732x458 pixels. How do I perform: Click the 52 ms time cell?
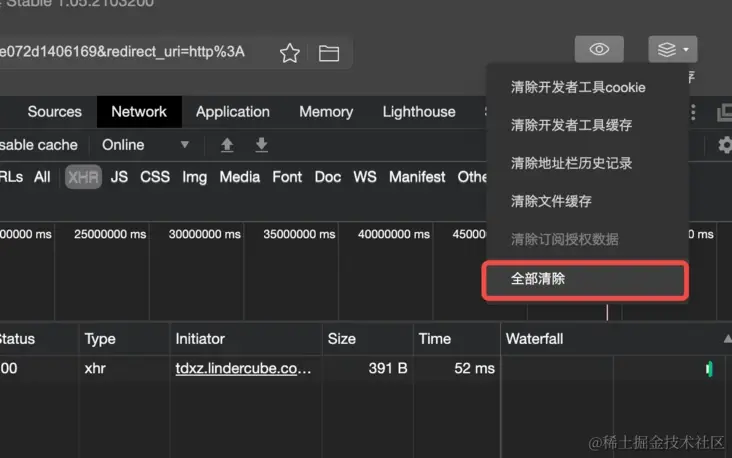[474, 369]
